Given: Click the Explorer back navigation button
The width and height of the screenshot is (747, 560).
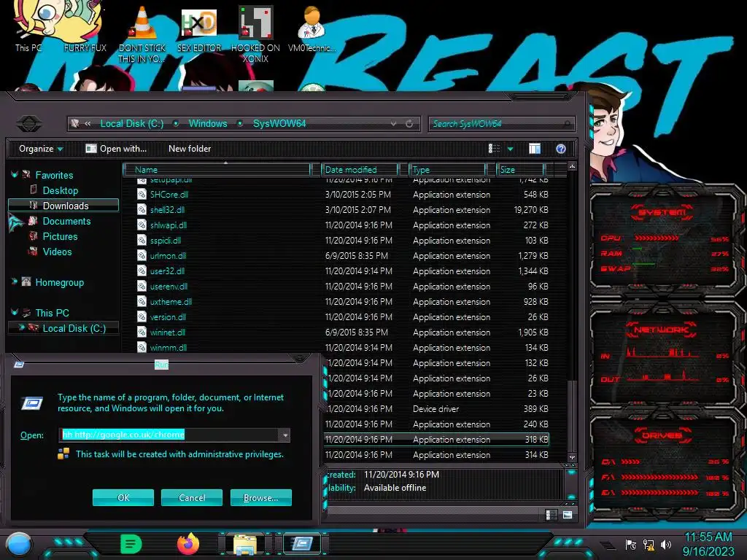Looking at the screenshot, I should 29,124.
